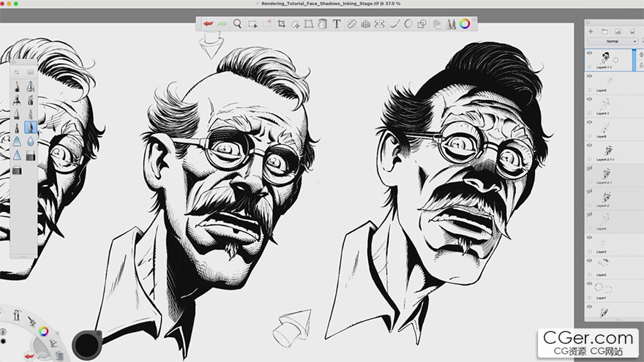Select the Layer1 circles thumbnail
The width and height of the screenshot is (644, 362).
[x=604, y=288]
